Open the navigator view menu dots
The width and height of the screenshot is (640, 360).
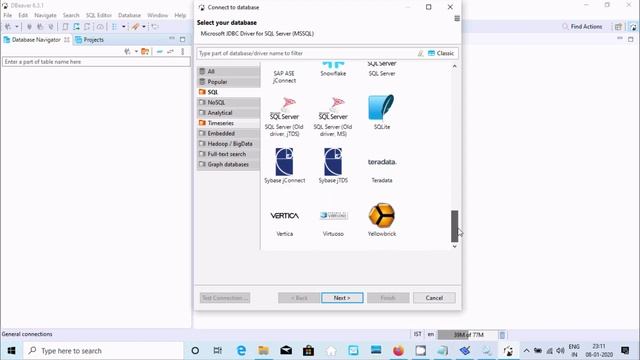coord(182,51)
